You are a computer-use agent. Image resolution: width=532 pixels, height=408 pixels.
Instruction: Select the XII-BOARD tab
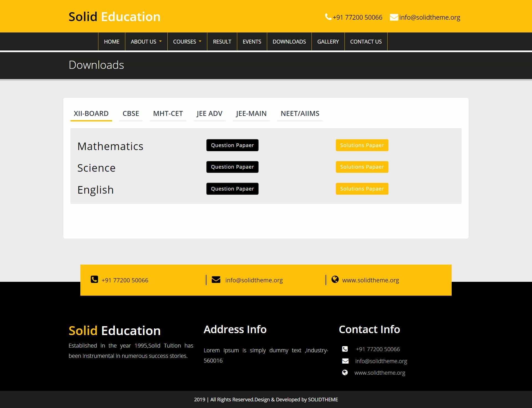click(91, 113)
